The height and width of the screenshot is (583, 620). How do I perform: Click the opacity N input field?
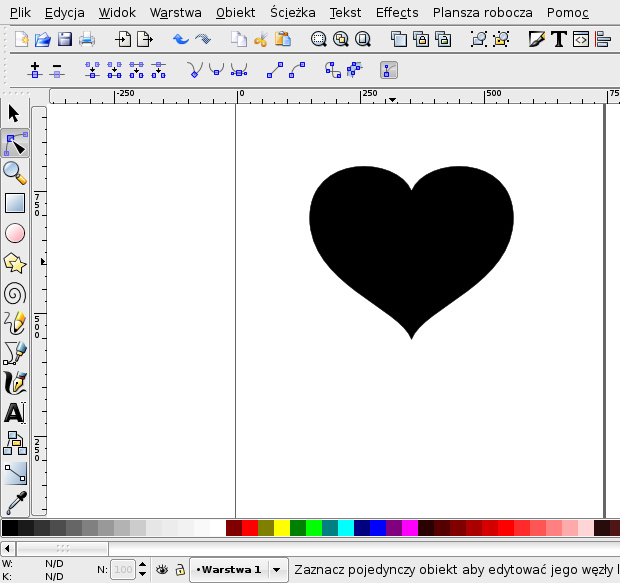(123, 569)
